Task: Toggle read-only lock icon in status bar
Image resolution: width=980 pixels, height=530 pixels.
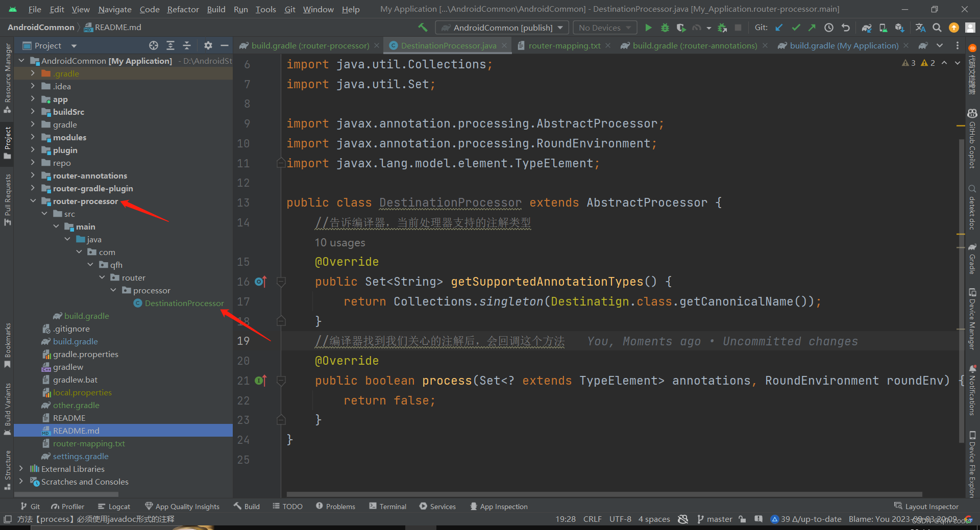Action: [x=742, y=519]
